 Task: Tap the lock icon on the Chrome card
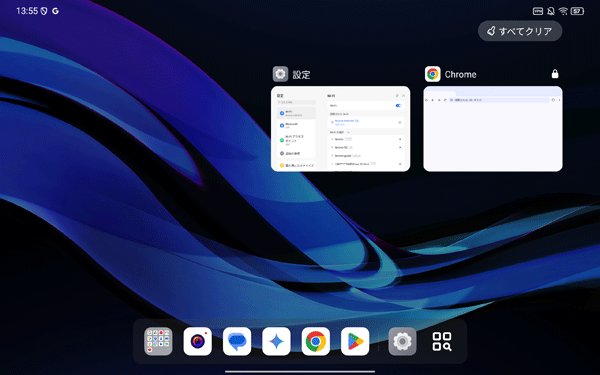(x=555, y=73)
